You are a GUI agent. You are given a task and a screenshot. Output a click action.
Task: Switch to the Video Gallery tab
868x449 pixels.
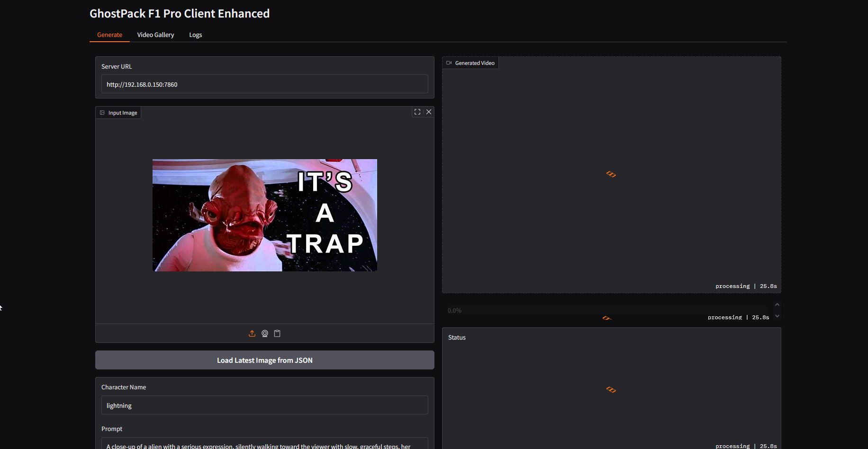155,35
